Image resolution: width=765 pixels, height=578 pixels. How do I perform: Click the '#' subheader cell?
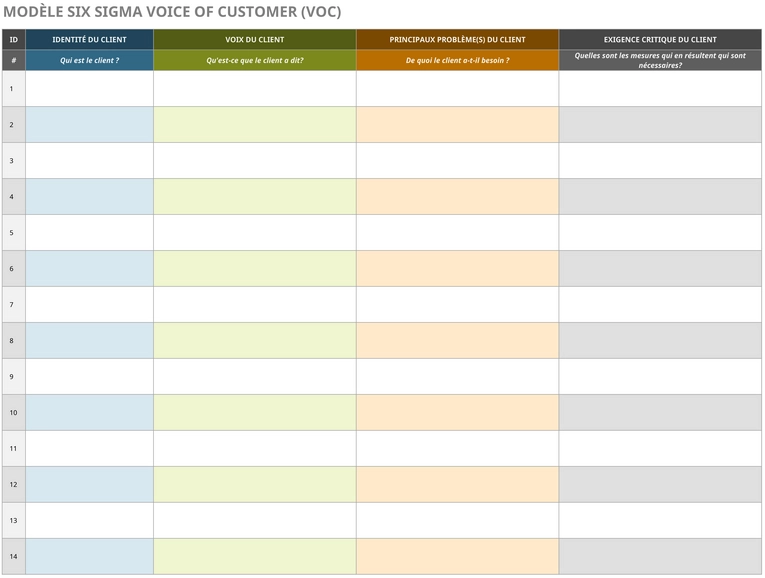pos(14,60)
